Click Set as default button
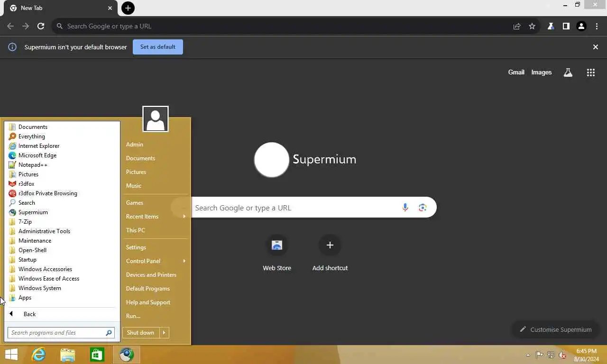This screenshot has height=364, width=607. [158, 47]
